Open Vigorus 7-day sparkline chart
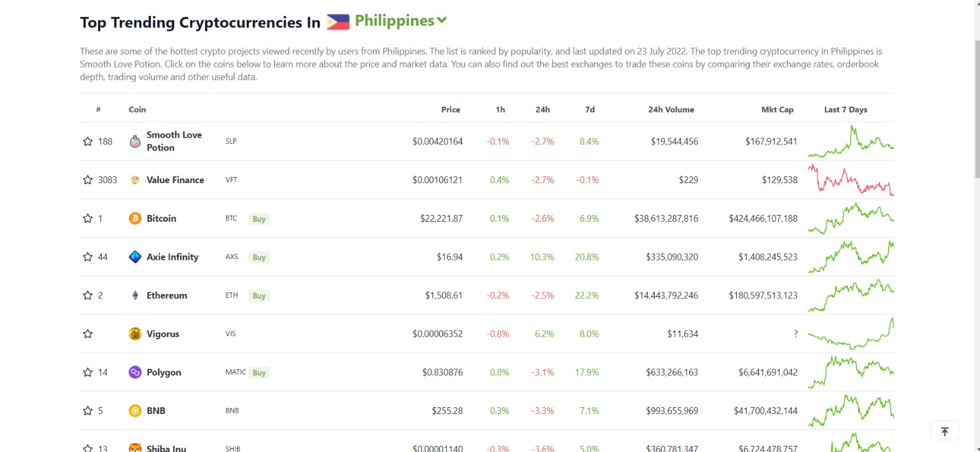 pyautogui.click(x=851, y=334)
